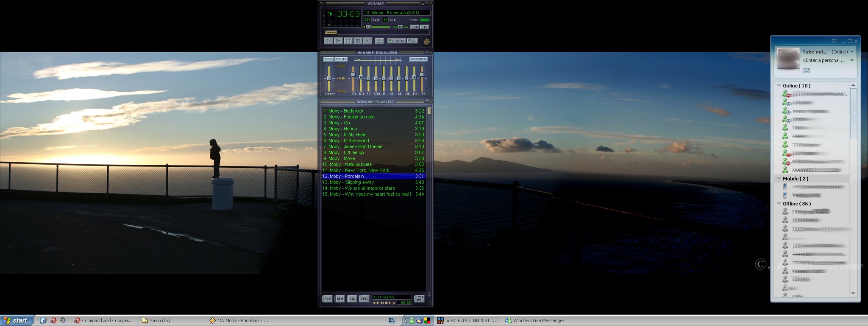Open the equalizer PRESETS menu
Viewport: 868px width, 326px height.
click(x=418, y=59)
